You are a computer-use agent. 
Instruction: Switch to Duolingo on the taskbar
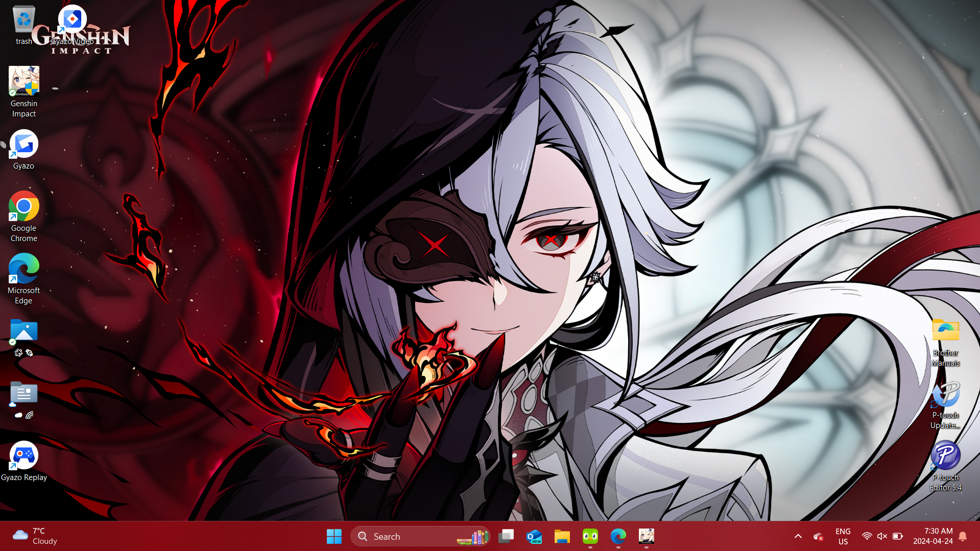[590, 536]
